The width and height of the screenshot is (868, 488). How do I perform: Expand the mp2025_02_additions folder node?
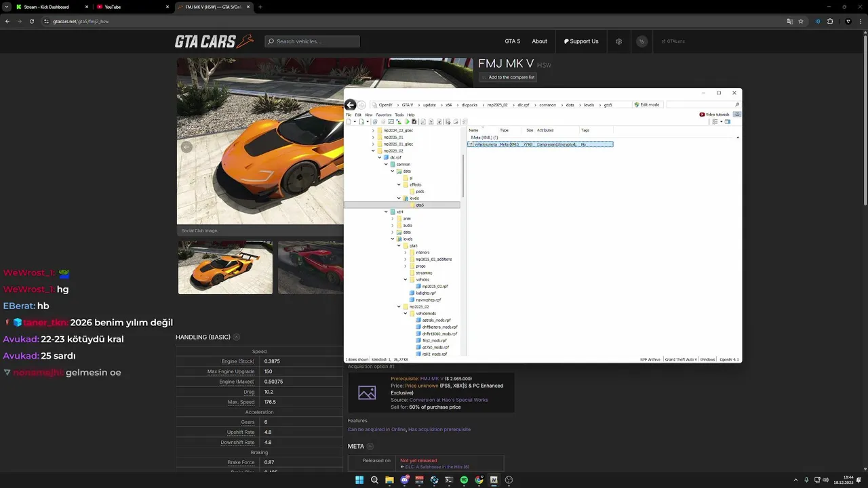coord(406,259)
